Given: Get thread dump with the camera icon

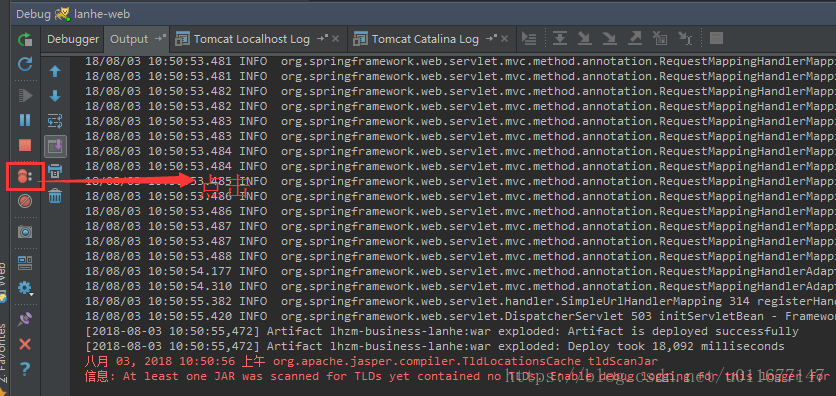Looking at the screenshot, I should (x=25, y=231).
